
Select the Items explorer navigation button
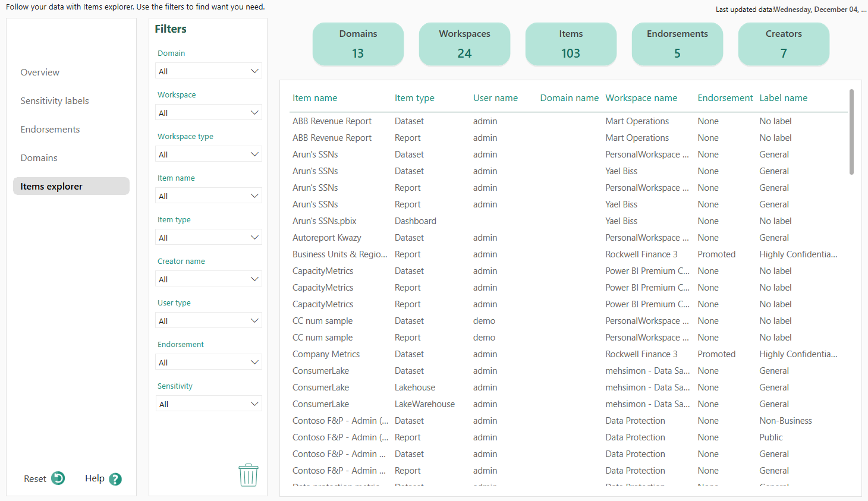pos(71,186)
